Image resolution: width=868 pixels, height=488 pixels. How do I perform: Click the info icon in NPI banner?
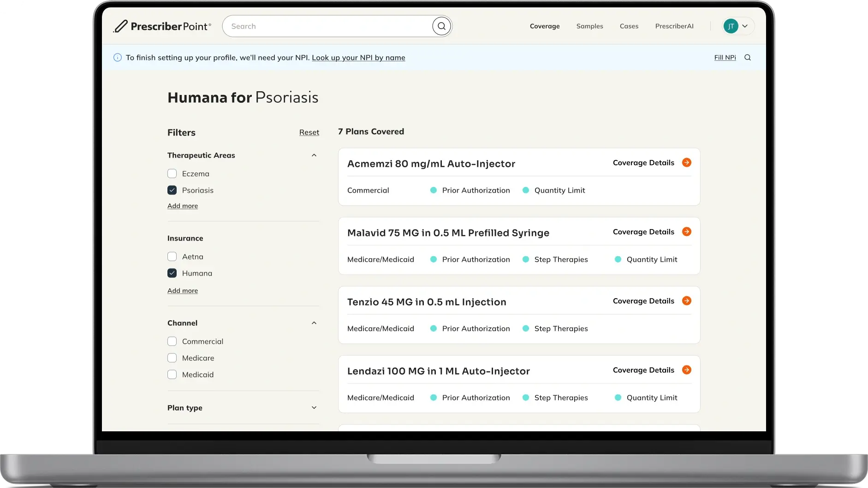coord(118,58)
